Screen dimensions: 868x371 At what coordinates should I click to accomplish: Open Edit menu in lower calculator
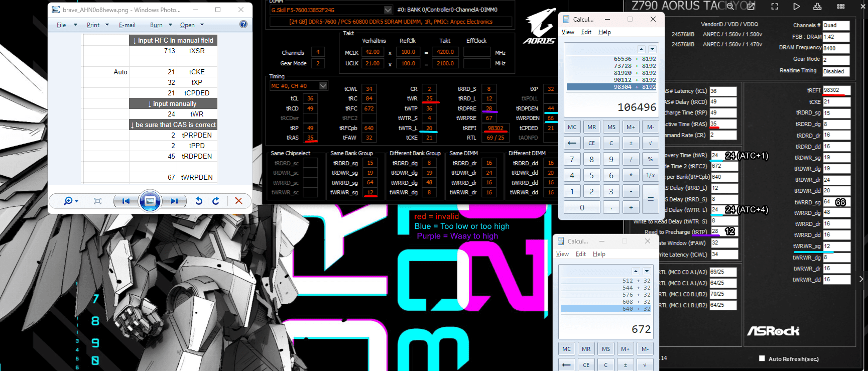581,254
